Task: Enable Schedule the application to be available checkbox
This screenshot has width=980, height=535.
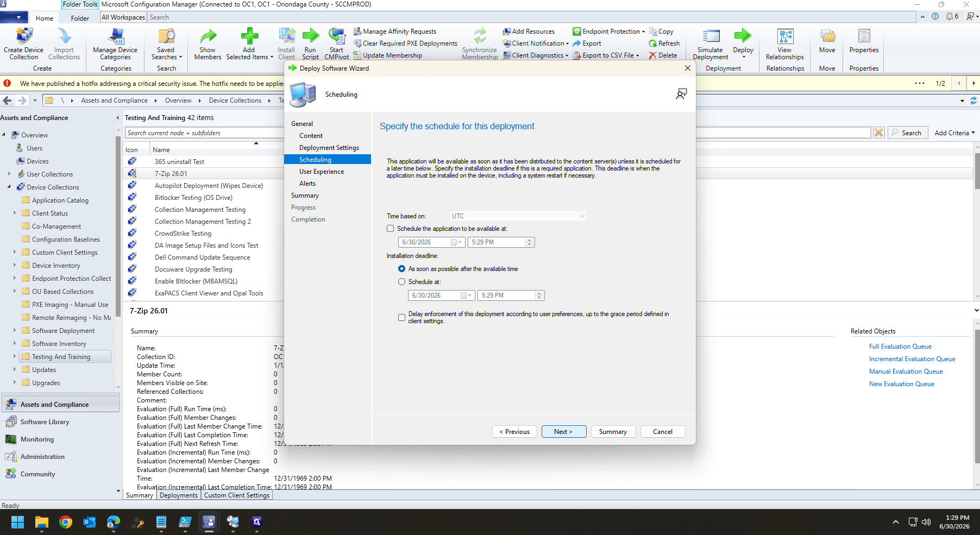Action: (x=390, y=229)
